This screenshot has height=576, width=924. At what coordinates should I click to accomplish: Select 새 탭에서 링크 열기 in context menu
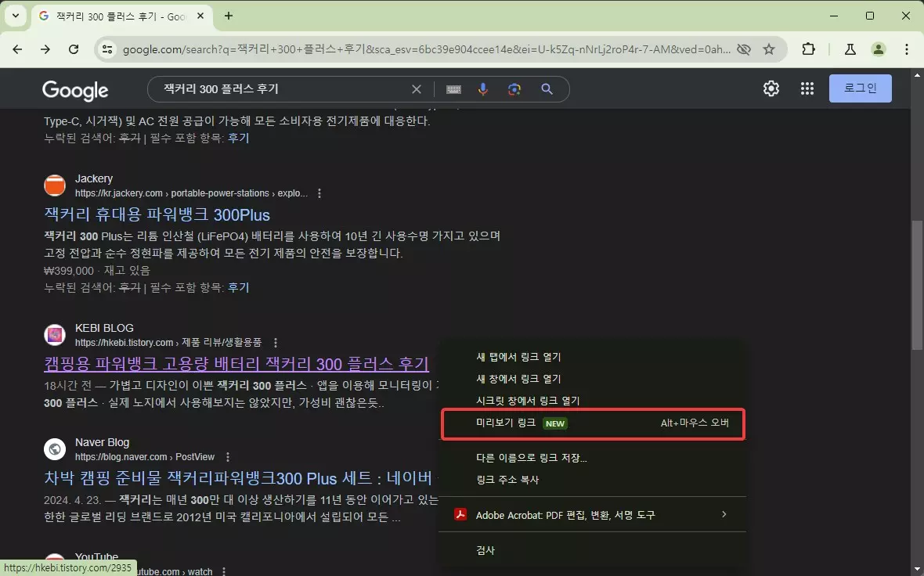click(593, 357)
